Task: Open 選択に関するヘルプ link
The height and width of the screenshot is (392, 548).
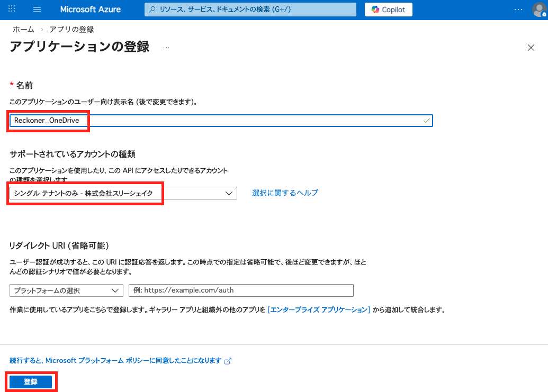Action: [285, 193]
